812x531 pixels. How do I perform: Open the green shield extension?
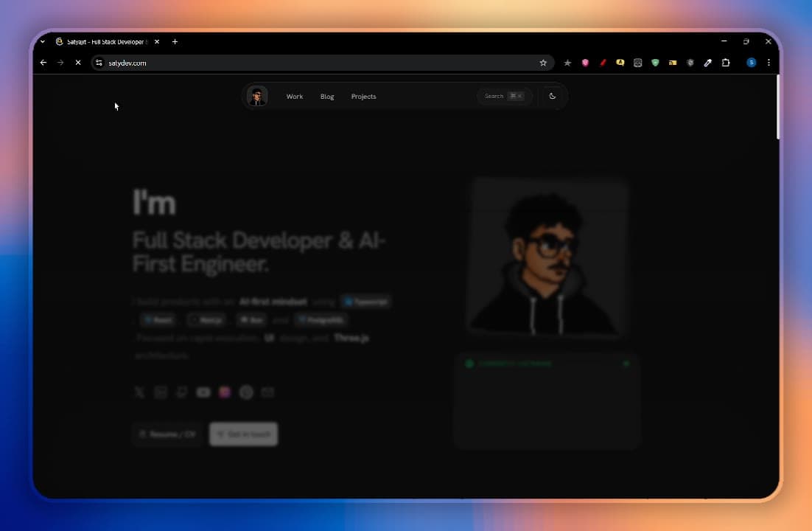pyautogui.click(x=655, y=63)
